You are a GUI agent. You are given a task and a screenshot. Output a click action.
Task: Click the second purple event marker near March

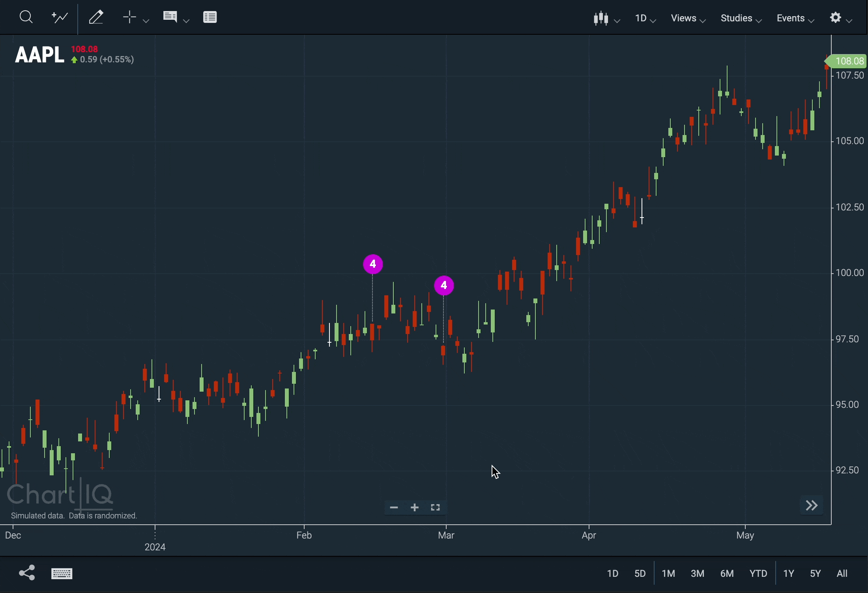444,285
